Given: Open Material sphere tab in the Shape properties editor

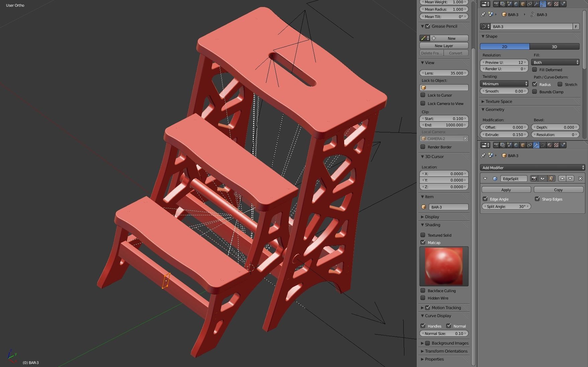Looking at the screenshot, I should tap(550, 4).
